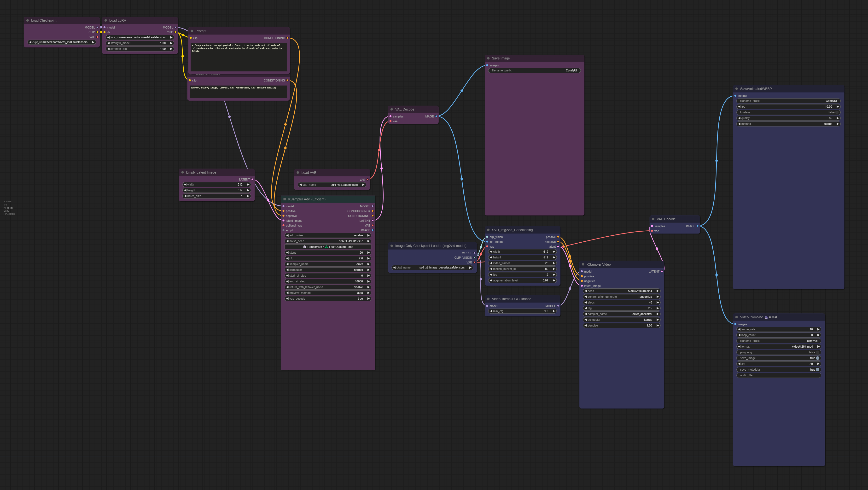The height and width of the screenshot is (490, 868).
Task: Click the audio_file field in Video Combine
Action: 779,375
